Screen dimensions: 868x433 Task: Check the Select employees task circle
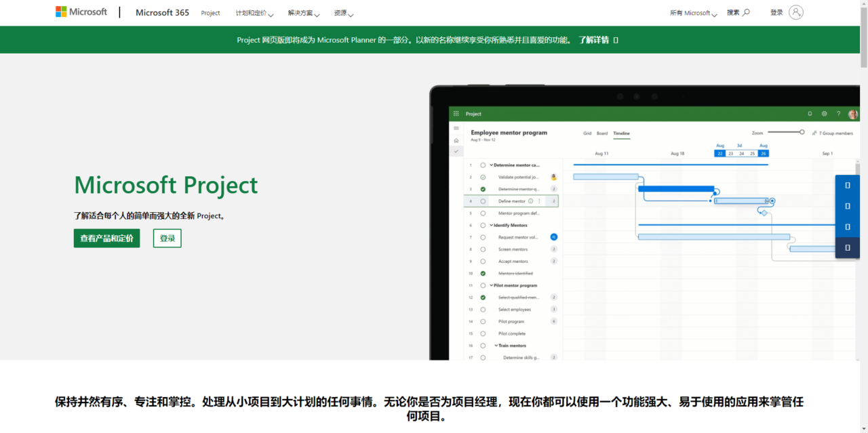pos(483,310)
